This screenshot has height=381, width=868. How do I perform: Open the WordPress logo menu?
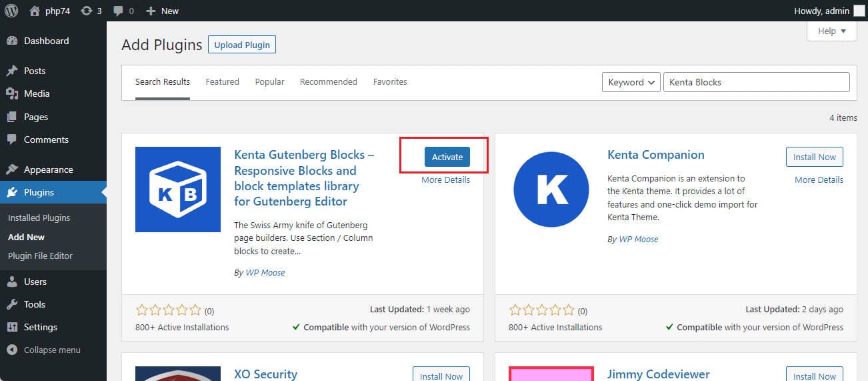[11, 11]
